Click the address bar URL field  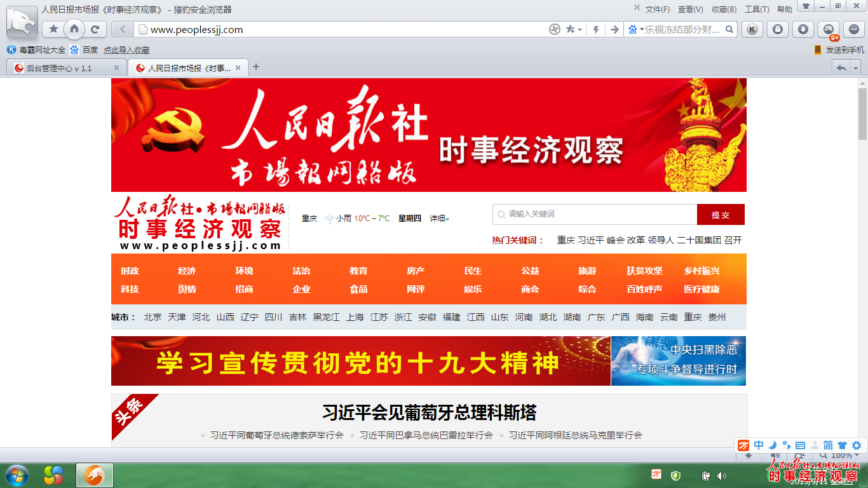coord(340,29)
